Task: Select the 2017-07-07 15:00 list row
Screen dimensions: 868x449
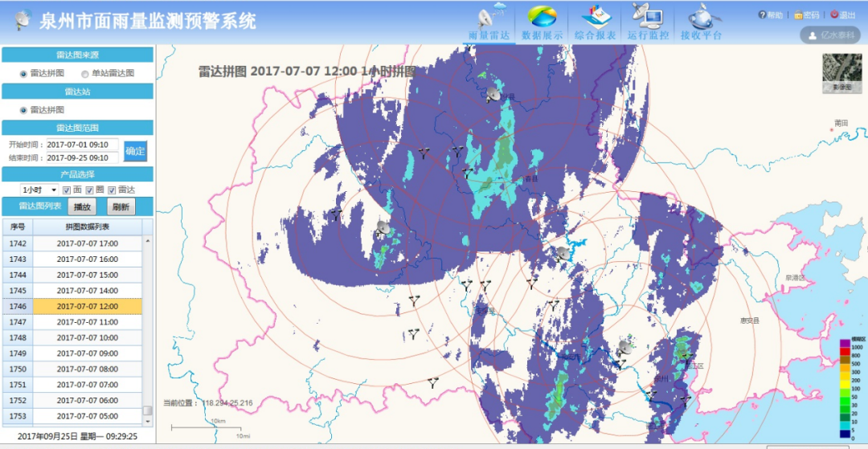Action: [72, 275]
